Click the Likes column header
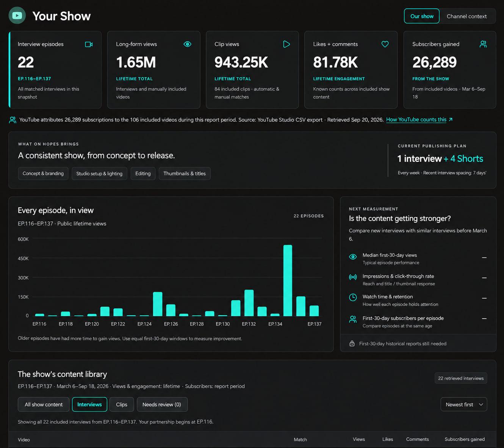Viewport: 504px width, 448px height. tap(388, 439)
